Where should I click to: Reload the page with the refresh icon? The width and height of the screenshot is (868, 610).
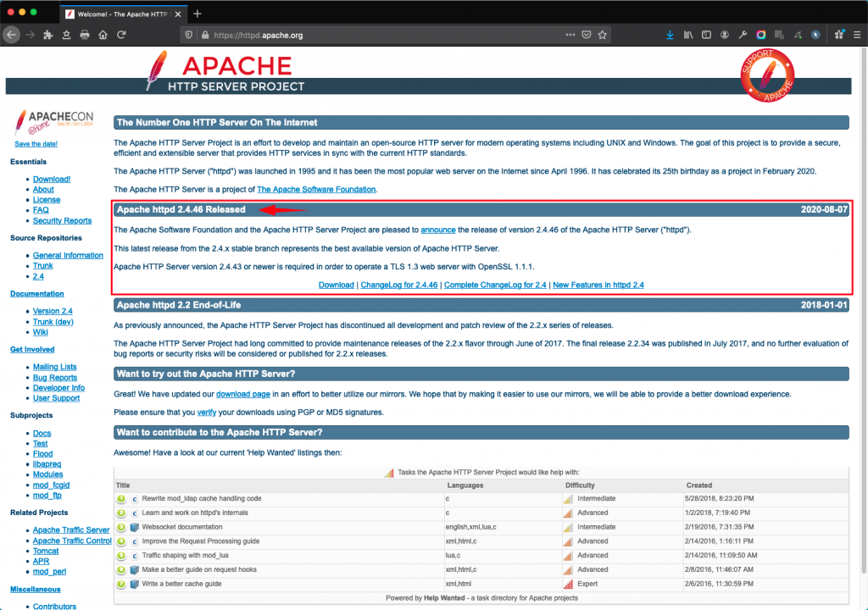coord(121,35)
